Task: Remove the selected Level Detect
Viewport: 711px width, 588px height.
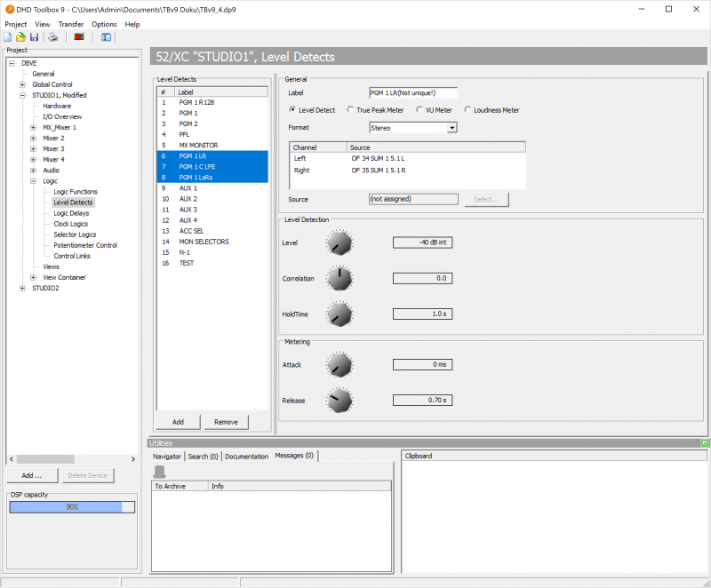Action: 226,421
